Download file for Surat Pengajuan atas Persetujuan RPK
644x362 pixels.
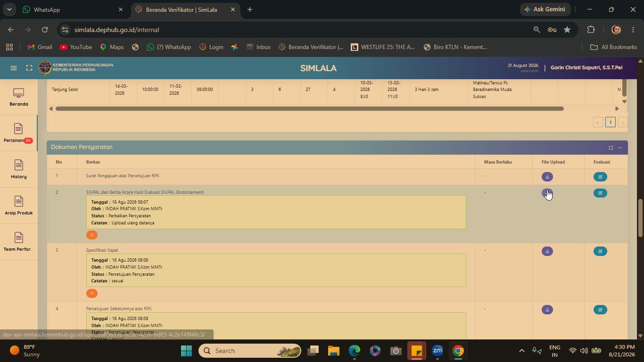click(547, 177)
